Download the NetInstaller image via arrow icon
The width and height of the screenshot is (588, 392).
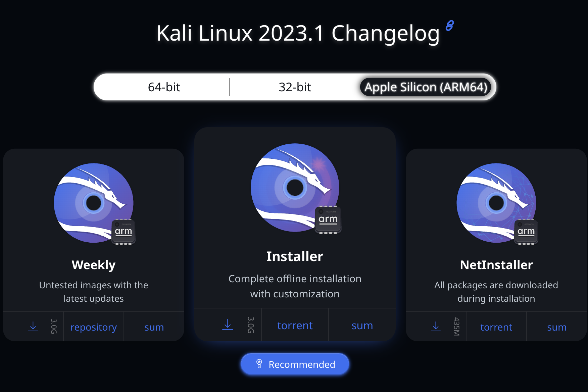tap(436, 326)
